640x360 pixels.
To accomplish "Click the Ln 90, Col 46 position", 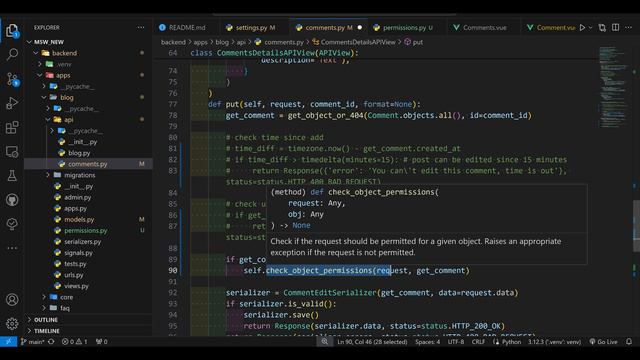I will pos(372,342).
